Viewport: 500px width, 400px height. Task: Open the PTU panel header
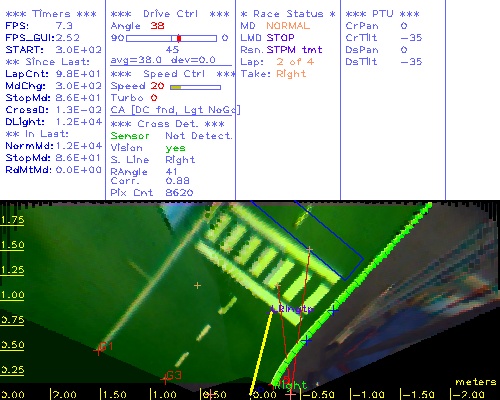[382, 14]
